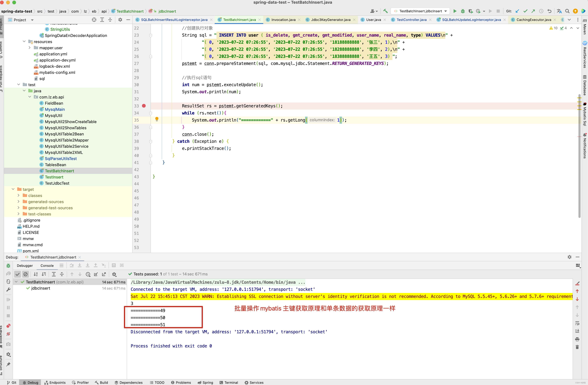Clear console with the trash icon
This screenshot has width=588, height=385.
(x=577, y=347)
